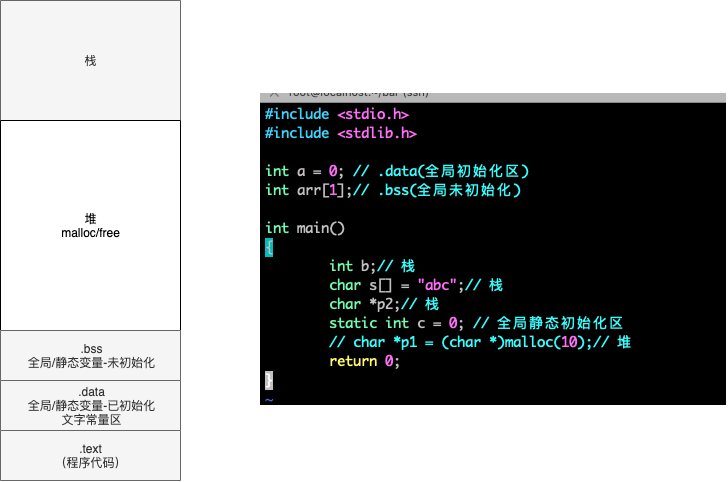Click the terminal tab close X icon
728x482 pixels.
tap(274, 94)
